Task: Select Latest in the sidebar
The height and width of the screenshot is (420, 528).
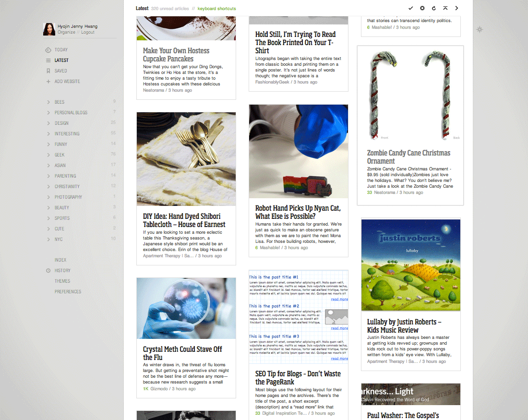Action: click(x=61, y=60)
